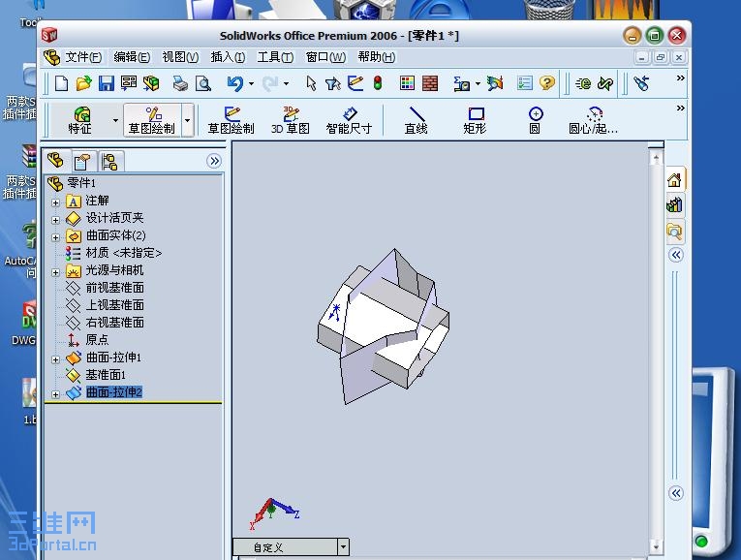Save the part with the floppy icon

click(107, 83)
